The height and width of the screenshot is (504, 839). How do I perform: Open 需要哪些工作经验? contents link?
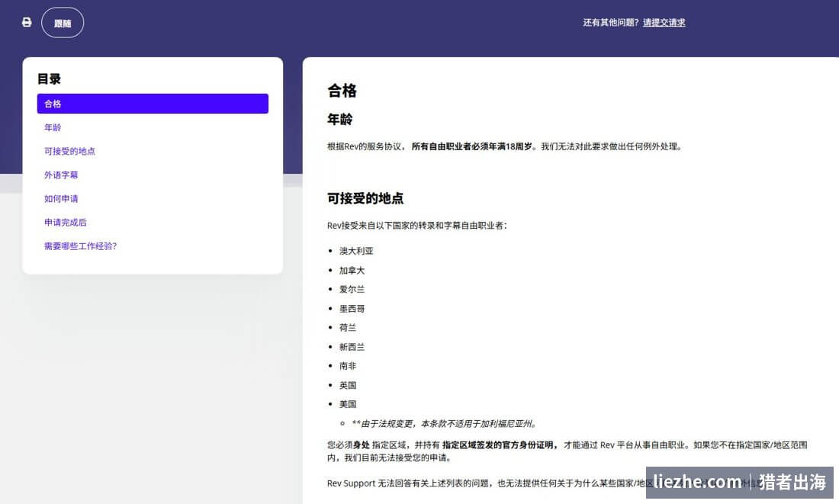pos(80,246)
